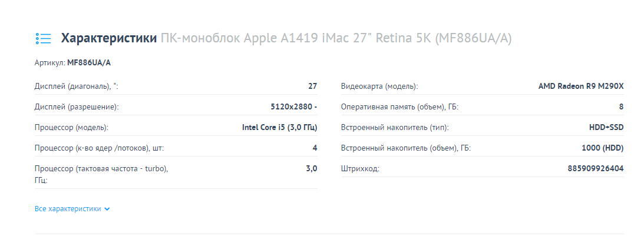
Task: Click the barcode number 885909926404
Action: [x=596, y=169]
